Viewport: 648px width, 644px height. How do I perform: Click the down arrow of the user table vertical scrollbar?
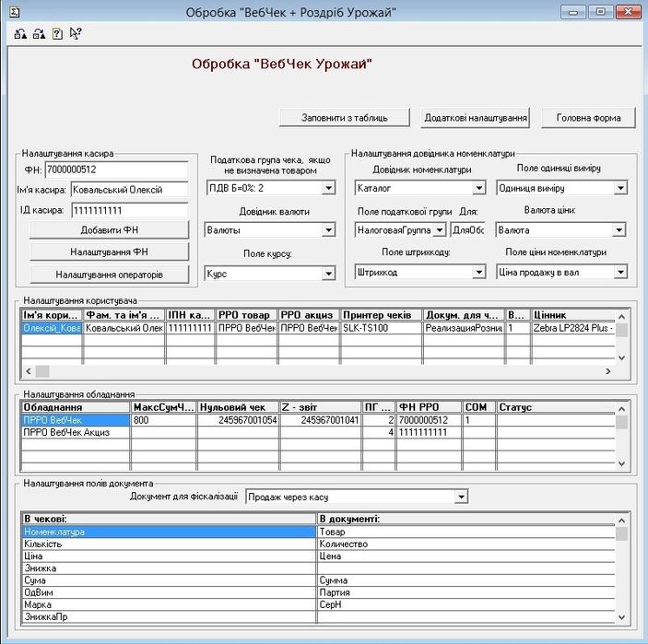tap(621, 357)
